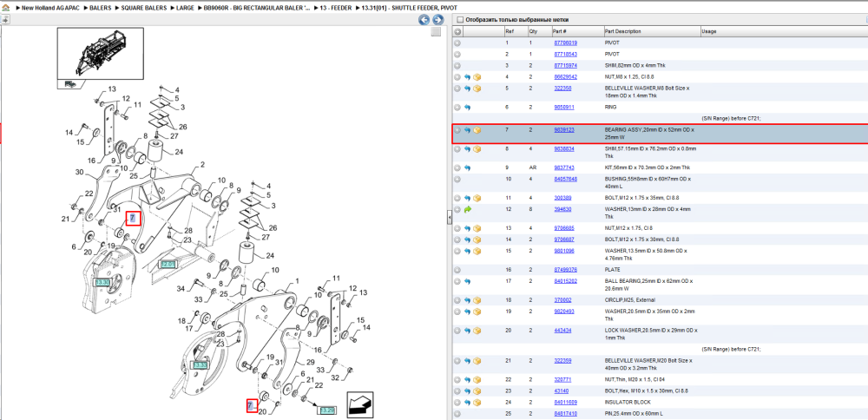The height and width of the screenshot is (420, 868).
Task: Click the blue arrow for BALL BEARING ref 17
Action: 467,282
